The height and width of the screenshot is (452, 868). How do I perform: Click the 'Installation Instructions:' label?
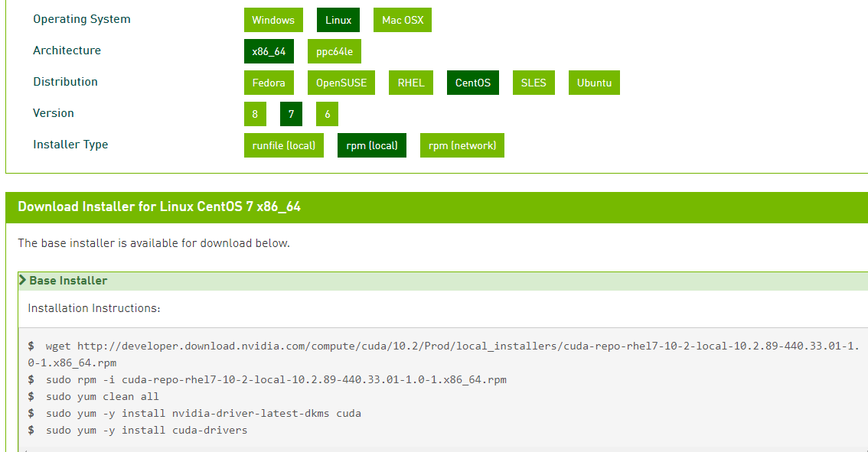pos(94,308)
